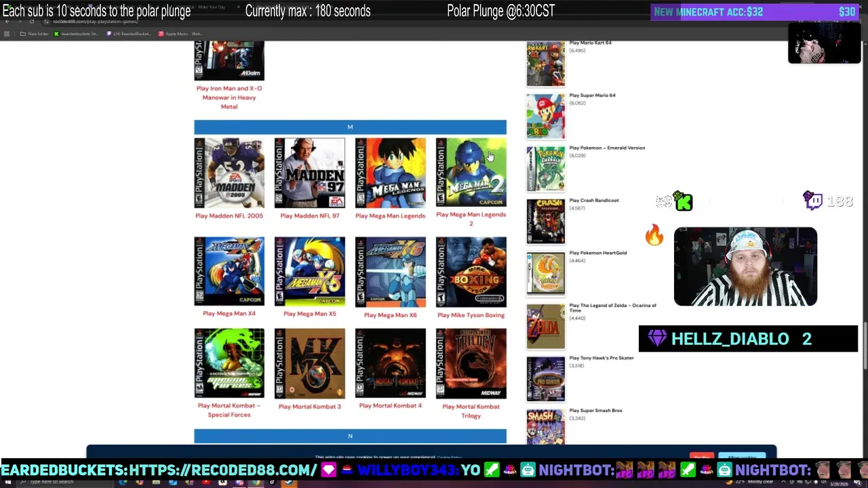Select the Super Smash Bros sidebar cover
The height and width of the screenshot is (488, 868).
click(x=546, y=427)
